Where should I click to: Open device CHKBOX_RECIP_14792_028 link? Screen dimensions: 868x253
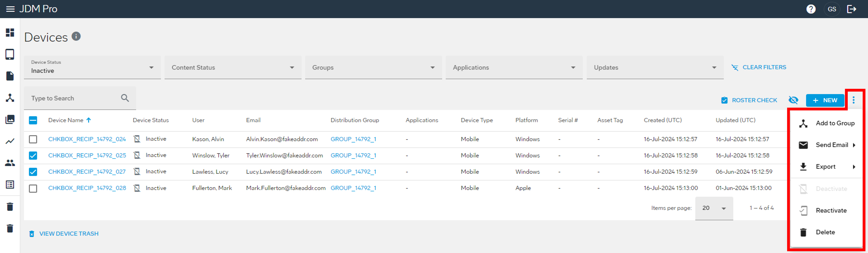click(87, 188)
